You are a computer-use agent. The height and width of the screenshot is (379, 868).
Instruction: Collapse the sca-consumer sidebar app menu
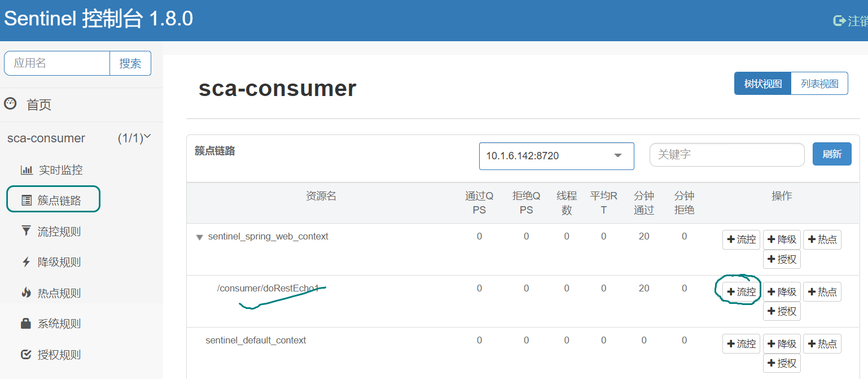pyautogui.click(x=148, y=137)
